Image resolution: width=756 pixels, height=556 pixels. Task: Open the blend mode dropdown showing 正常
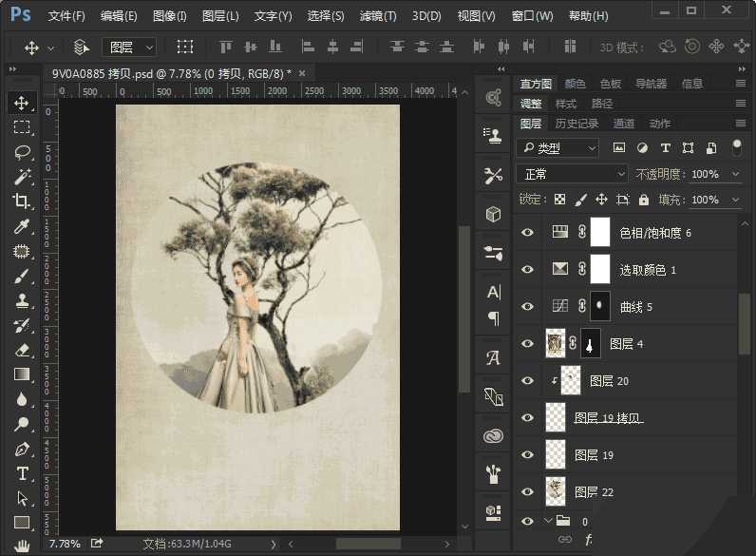click(572, 174)
